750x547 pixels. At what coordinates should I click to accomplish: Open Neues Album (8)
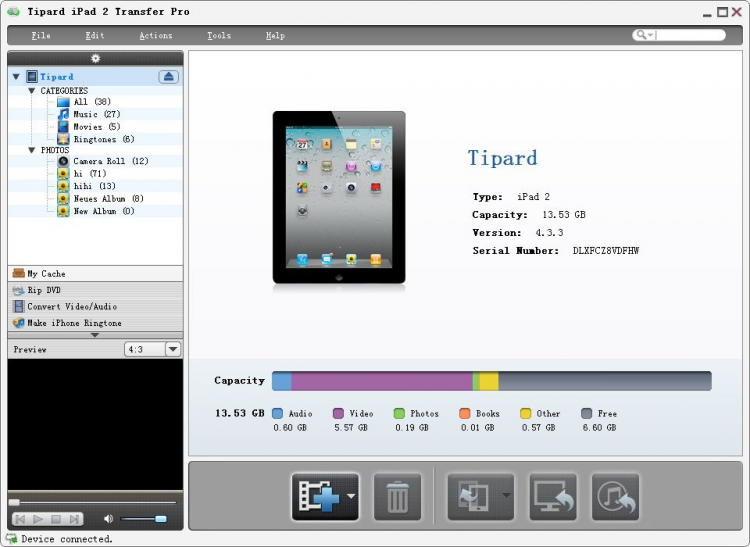(108, 198)
